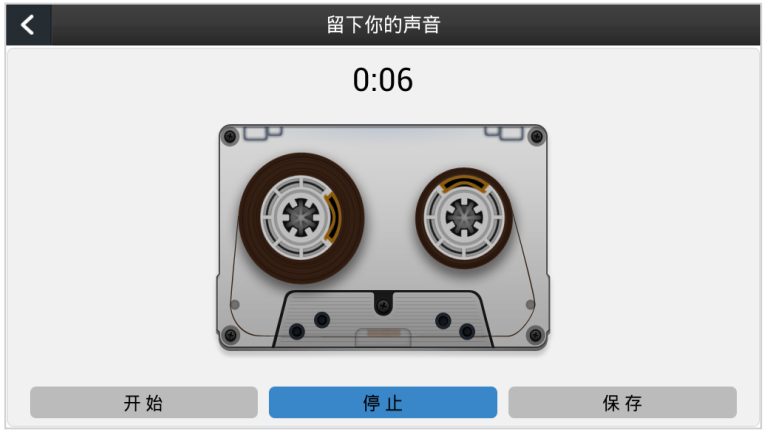Click the bottom-right cassette corner screw
Image resolution: width=766 pixels, height=433 pixels.
[535, 335]
